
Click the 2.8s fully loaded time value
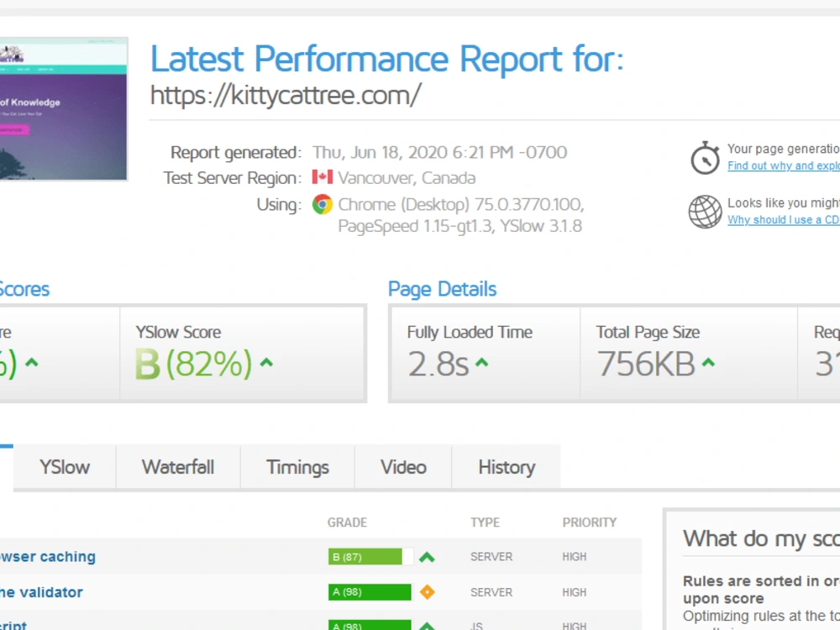438,364
